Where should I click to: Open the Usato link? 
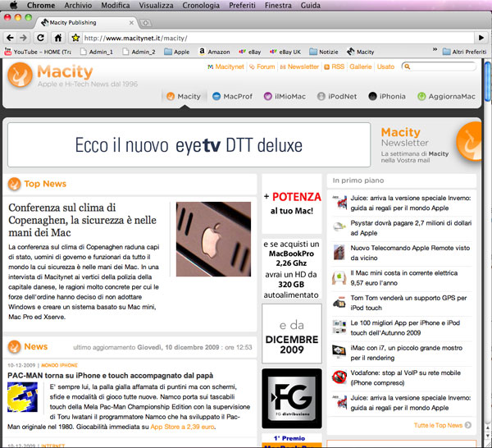385,66
